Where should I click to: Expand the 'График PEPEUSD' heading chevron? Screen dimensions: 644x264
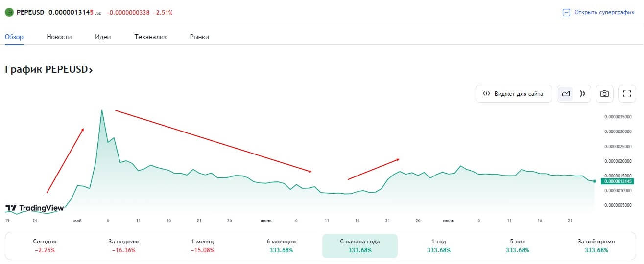(x=90, y=70)
